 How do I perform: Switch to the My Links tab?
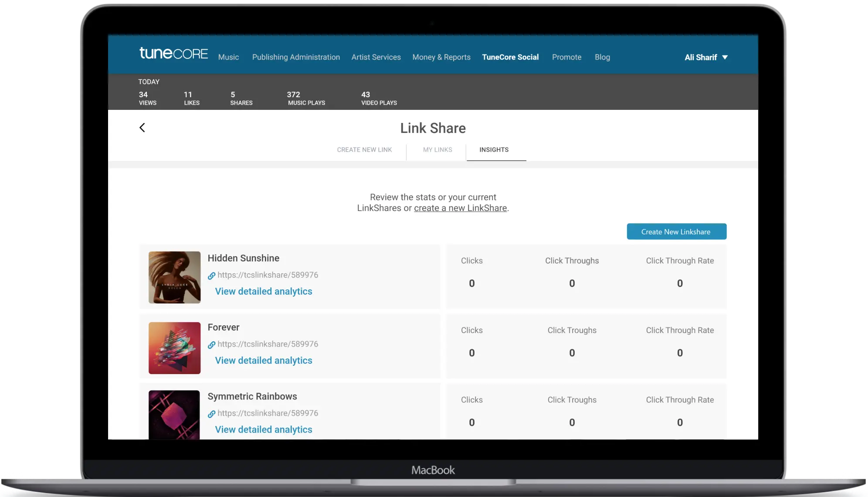coord(437,150)
